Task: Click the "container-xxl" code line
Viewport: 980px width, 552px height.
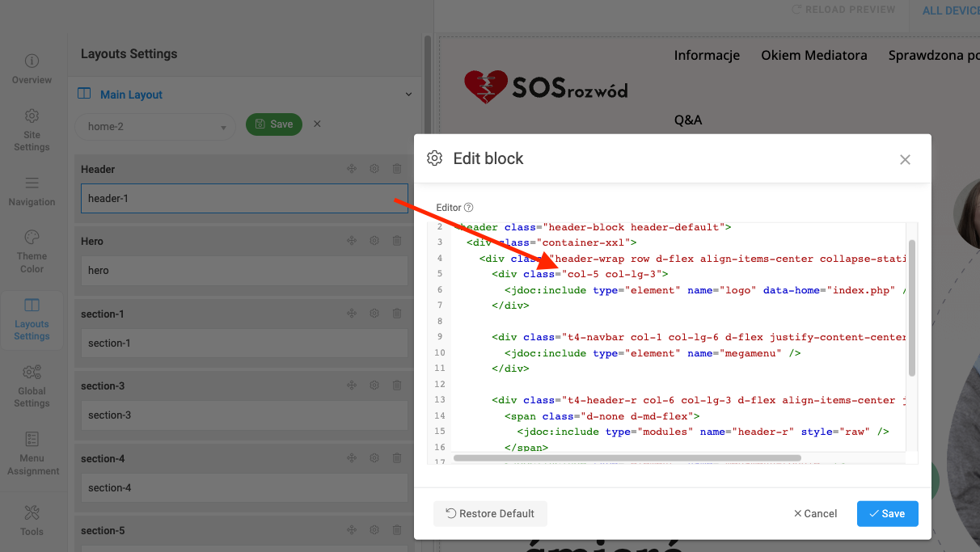Action: point(551,242)
